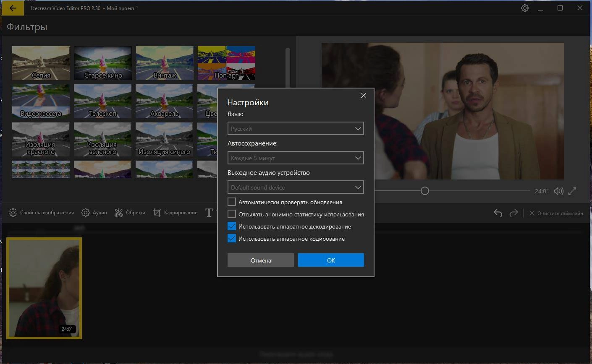The height and width of the screenshot is (364, 592).
Task: Uncheck Использовать аппаратное кодирование
Action: click(232, 239)
